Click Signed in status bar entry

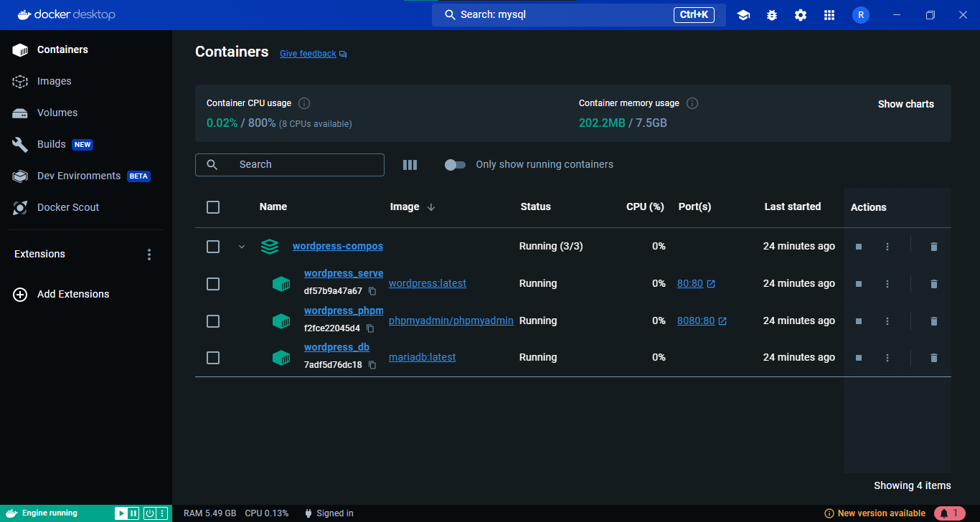pos(329,513)
